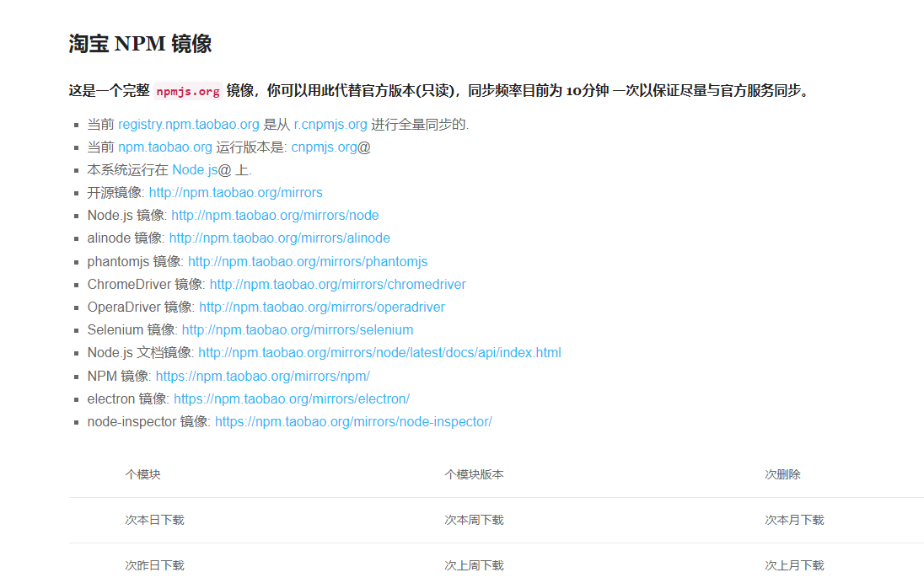Click the npmjs.org code label
924x583 pixels.
click(x=188, y=91)
